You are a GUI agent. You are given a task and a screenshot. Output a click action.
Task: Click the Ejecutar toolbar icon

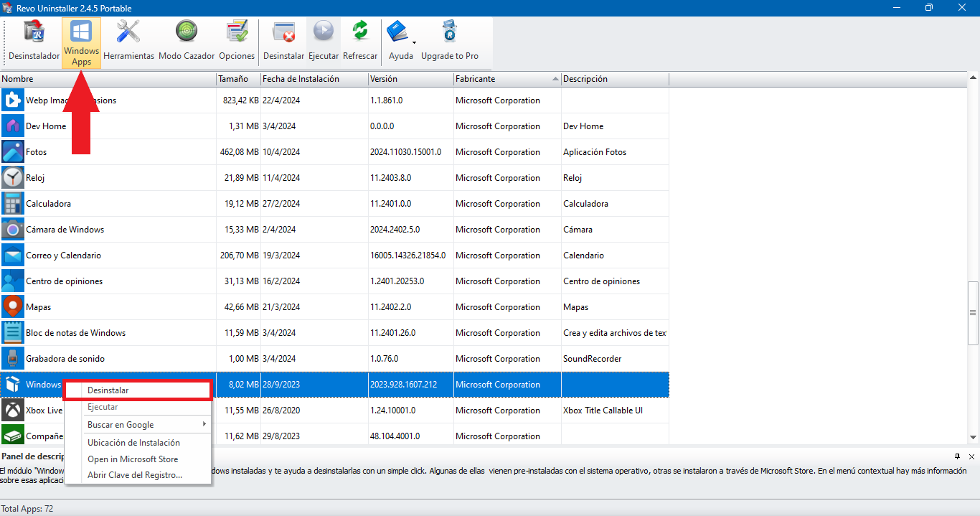(x=324, y=42)
